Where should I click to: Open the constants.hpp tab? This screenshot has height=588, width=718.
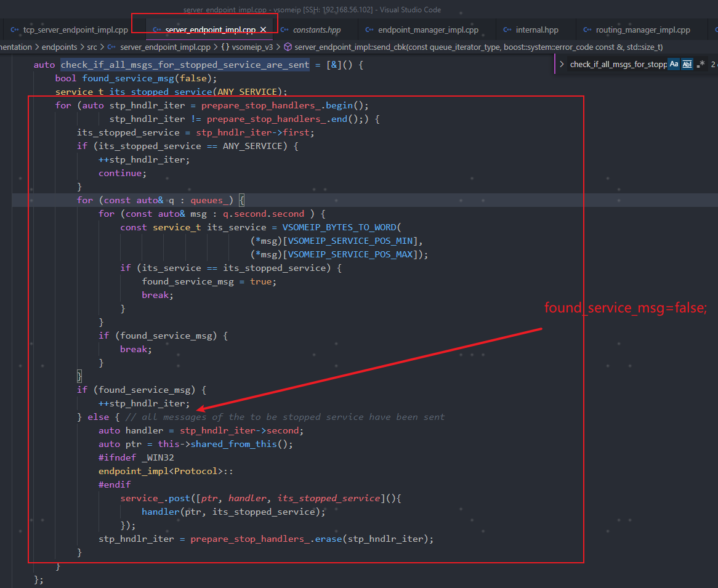tap(317, 30)
